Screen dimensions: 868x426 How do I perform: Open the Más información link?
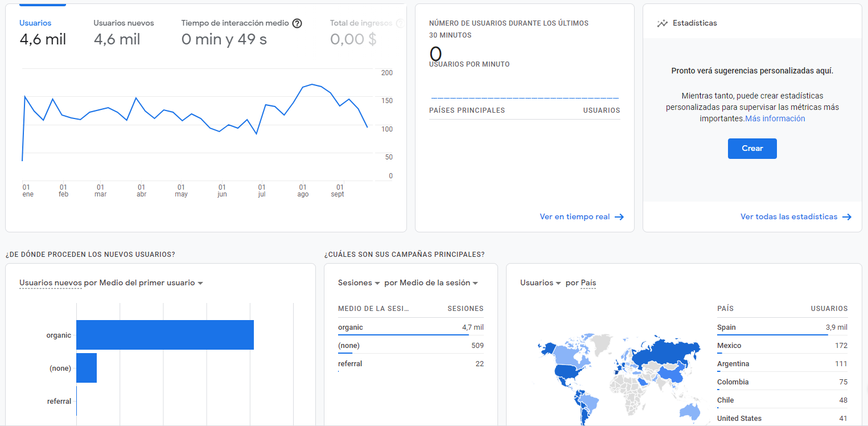775,118
